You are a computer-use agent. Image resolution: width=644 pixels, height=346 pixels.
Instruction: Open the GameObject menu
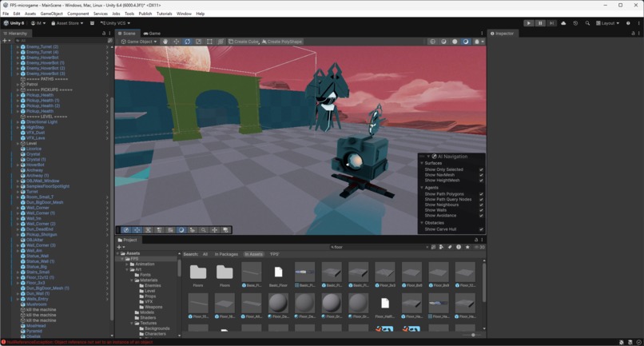pyautogui.click(x=51, y=14)
